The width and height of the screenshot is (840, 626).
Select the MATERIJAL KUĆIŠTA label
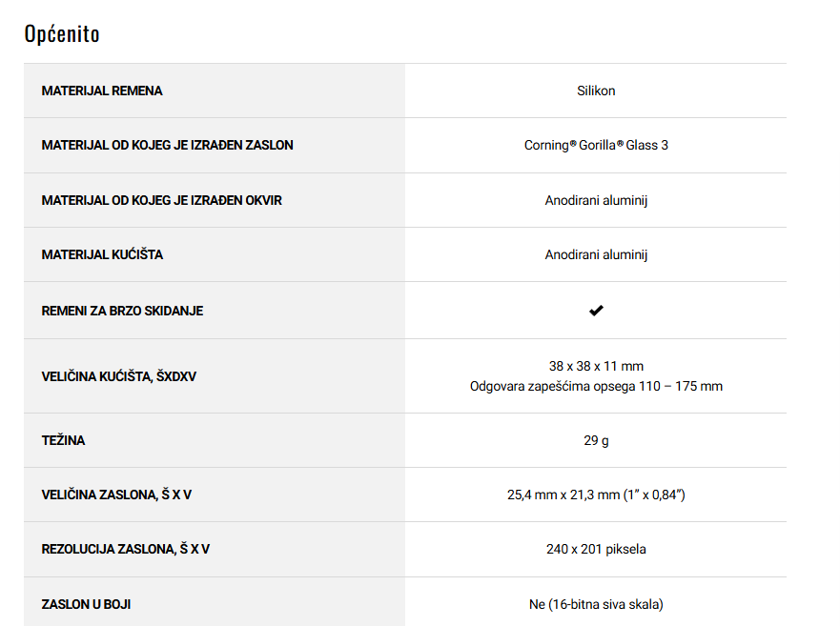[102, 254]
